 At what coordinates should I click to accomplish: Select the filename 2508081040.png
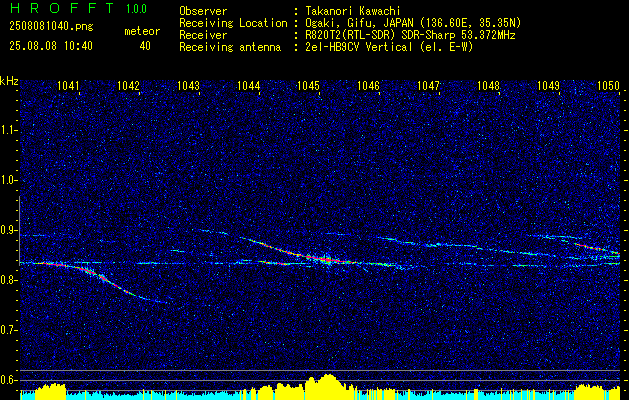point(51,27)
